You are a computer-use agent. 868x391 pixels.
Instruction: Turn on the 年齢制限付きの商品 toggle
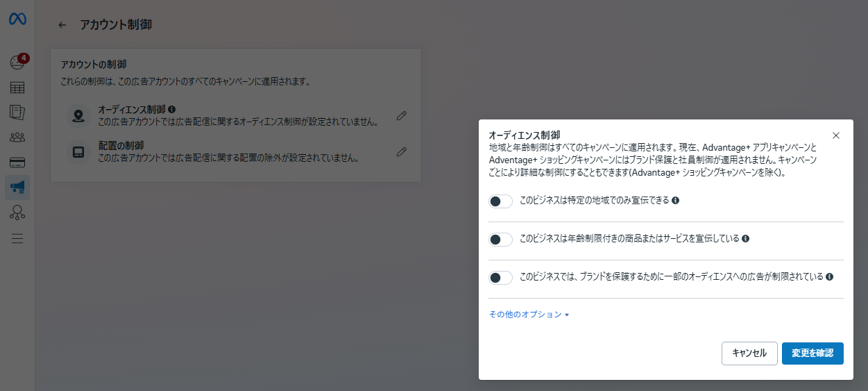point(500,240)
